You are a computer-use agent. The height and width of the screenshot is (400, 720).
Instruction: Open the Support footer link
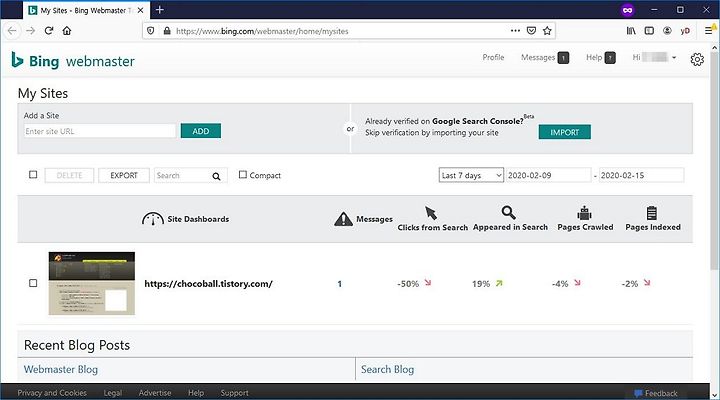pyautogui.click(x=234, y=393)
